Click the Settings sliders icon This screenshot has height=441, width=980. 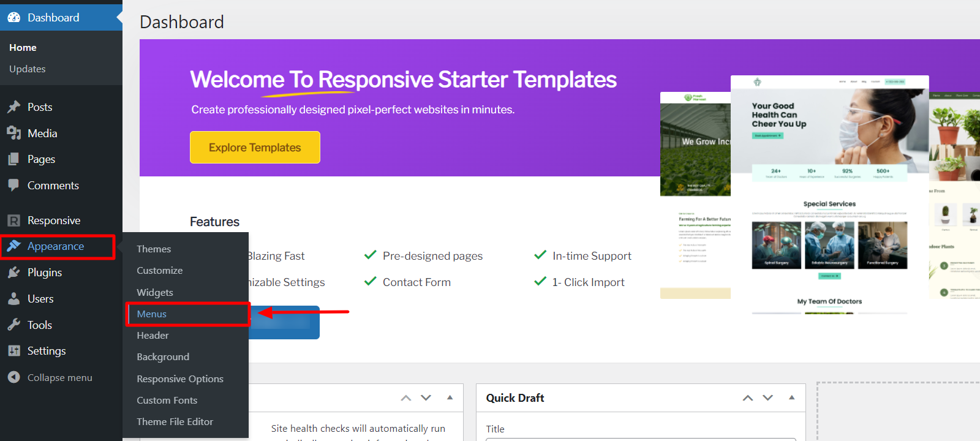14,351
